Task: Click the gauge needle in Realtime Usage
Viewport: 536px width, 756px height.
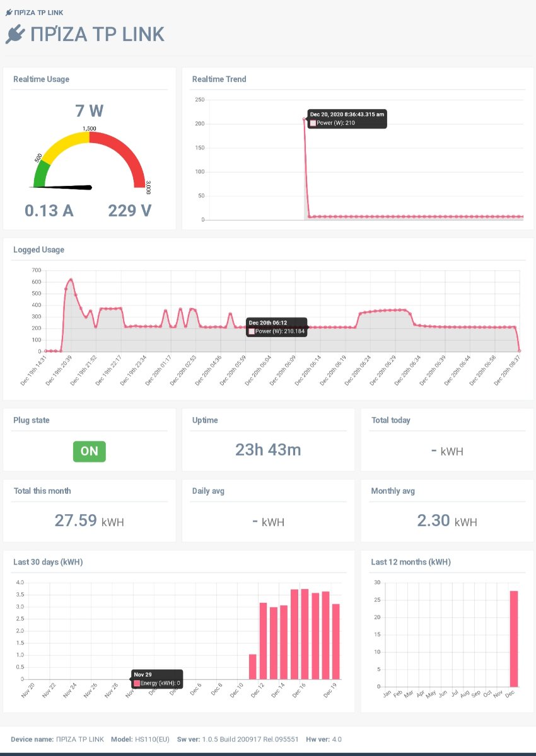Action: tap(62, 187)
